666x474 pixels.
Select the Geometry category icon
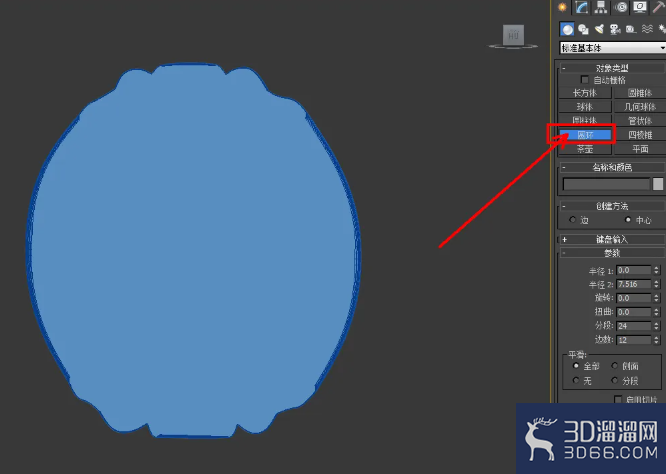(x=567, y=29)
